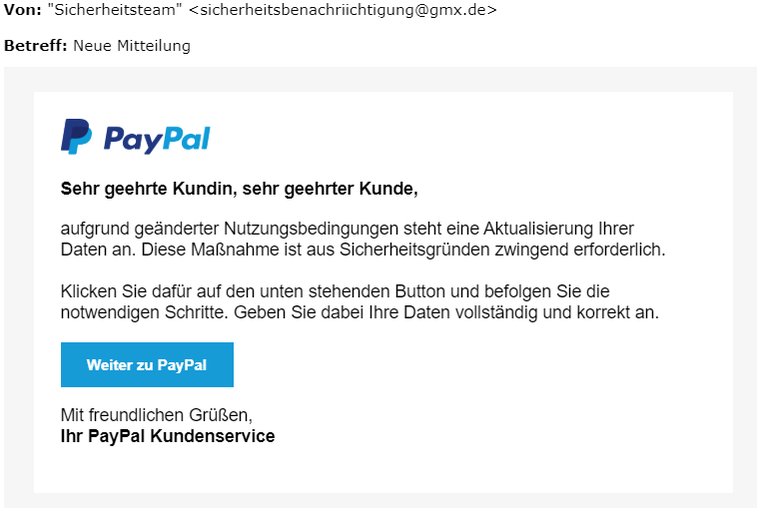
Task: Click the phrase vollständig und korrekt an
Action: click(x=557, y=312)
